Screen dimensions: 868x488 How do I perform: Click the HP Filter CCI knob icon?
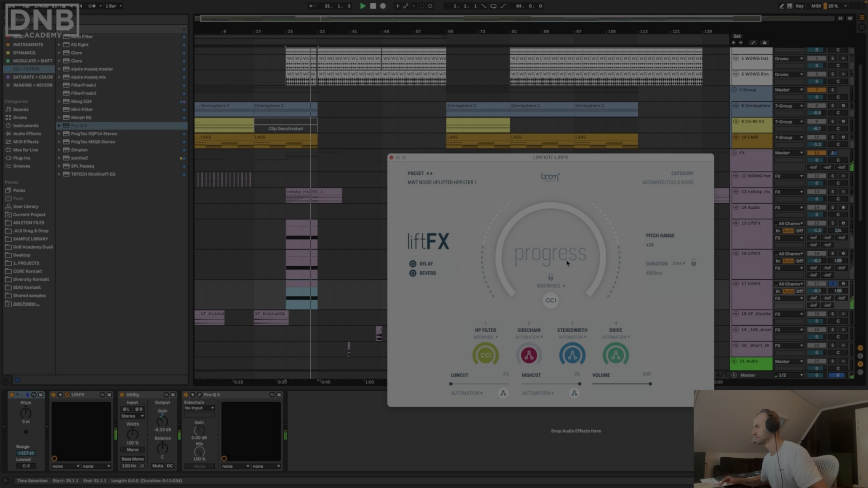tap(486, 355)
